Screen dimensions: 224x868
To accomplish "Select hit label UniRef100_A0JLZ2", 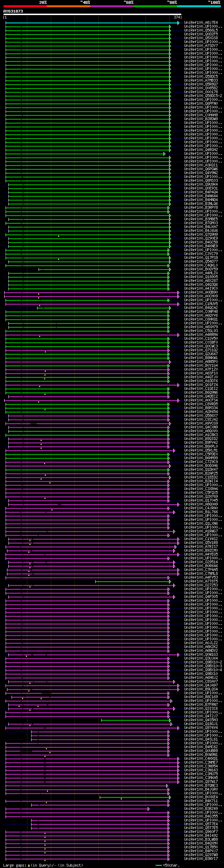I will pyautogui.click(x=201, y=643).
